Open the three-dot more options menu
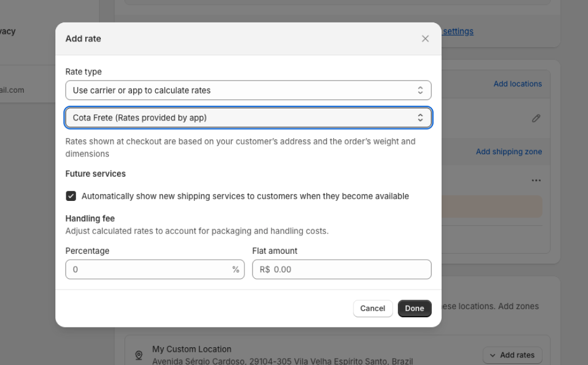 pos(536,181)
